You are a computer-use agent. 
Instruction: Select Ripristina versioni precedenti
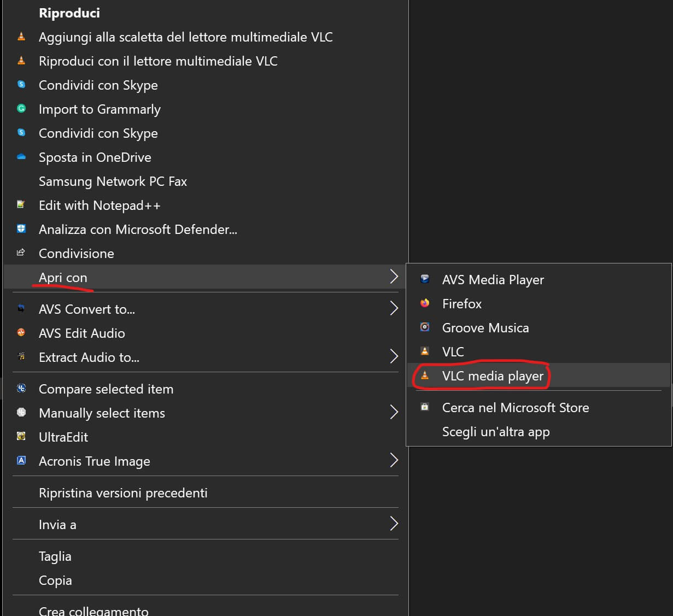tap(123, 493)
